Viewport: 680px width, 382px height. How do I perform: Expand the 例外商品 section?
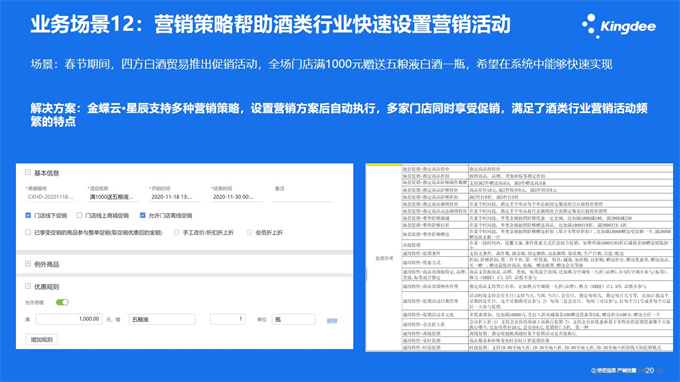28,264
